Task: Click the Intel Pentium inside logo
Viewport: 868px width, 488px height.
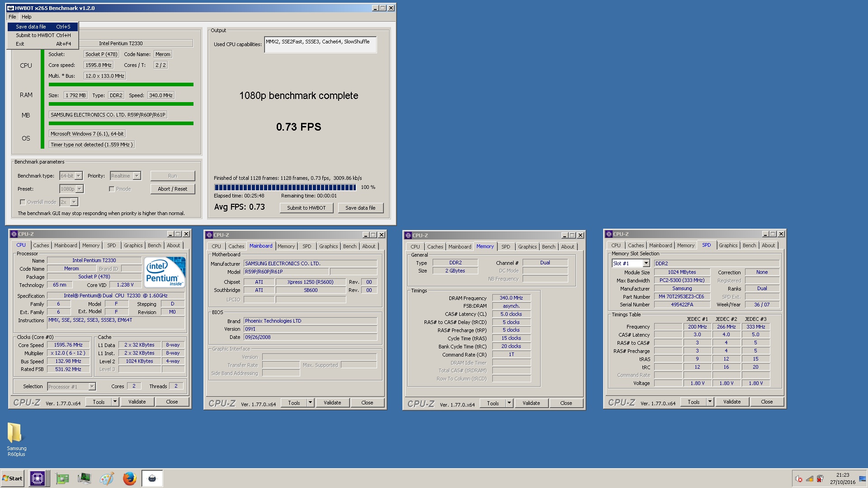Action: [165, 272]
